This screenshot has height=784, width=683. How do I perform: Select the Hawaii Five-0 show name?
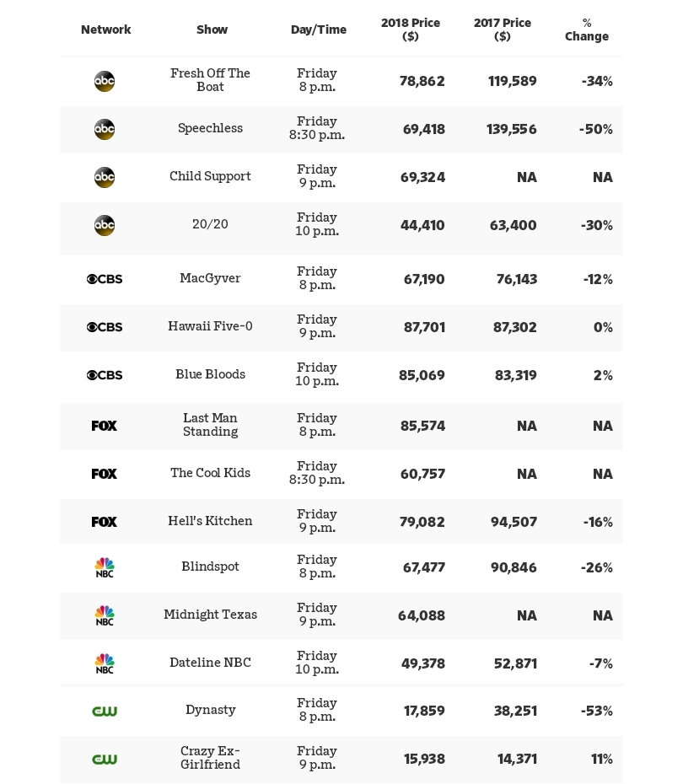click(210, 326)
